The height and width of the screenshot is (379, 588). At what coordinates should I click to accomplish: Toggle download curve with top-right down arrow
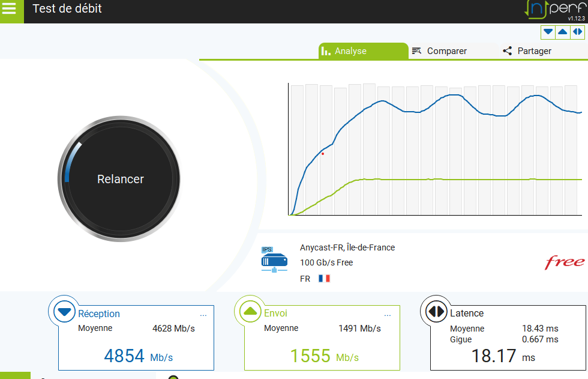548,32
